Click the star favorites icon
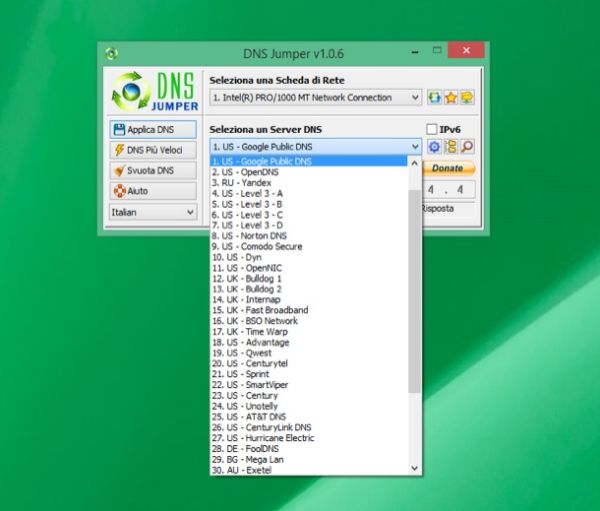Viewport: 600px width, 511px height. click(451, 98)
